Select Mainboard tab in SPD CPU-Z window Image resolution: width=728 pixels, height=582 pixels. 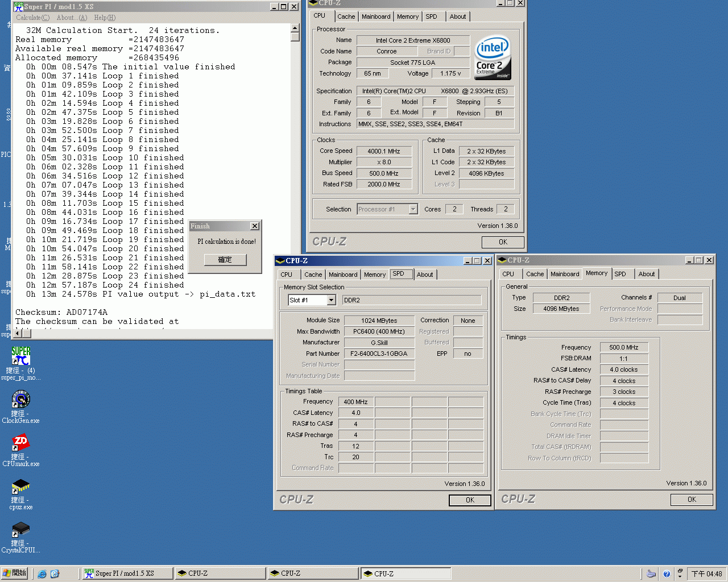(343, 275)
